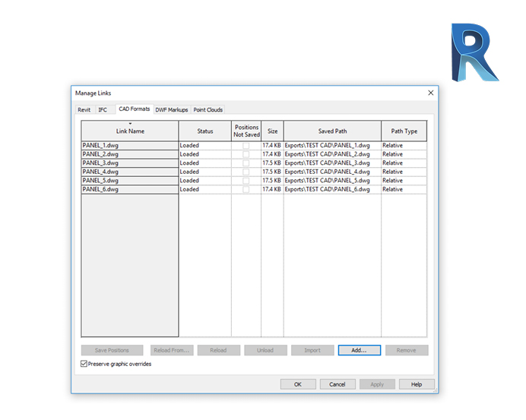Click the Cancel button
Image resolution: width=526 pixels, height=420 pixels.
point(337,385)
